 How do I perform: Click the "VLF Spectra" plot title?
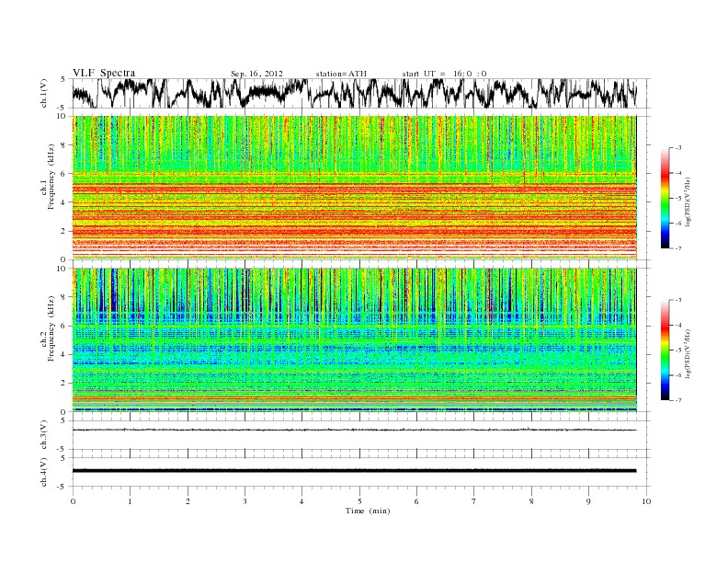[x=104, y=73]
